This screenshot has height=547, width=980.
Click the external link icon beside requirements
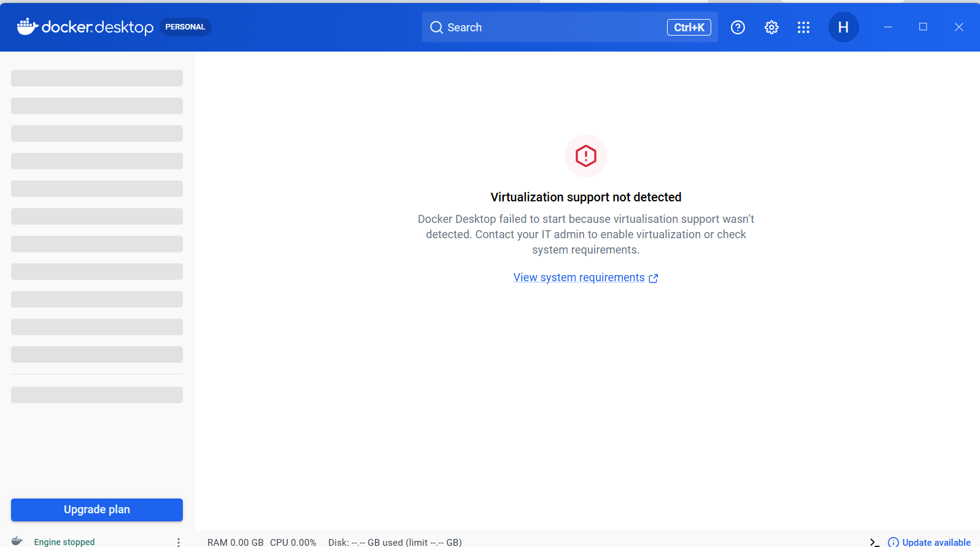click(x=654, y=278)
